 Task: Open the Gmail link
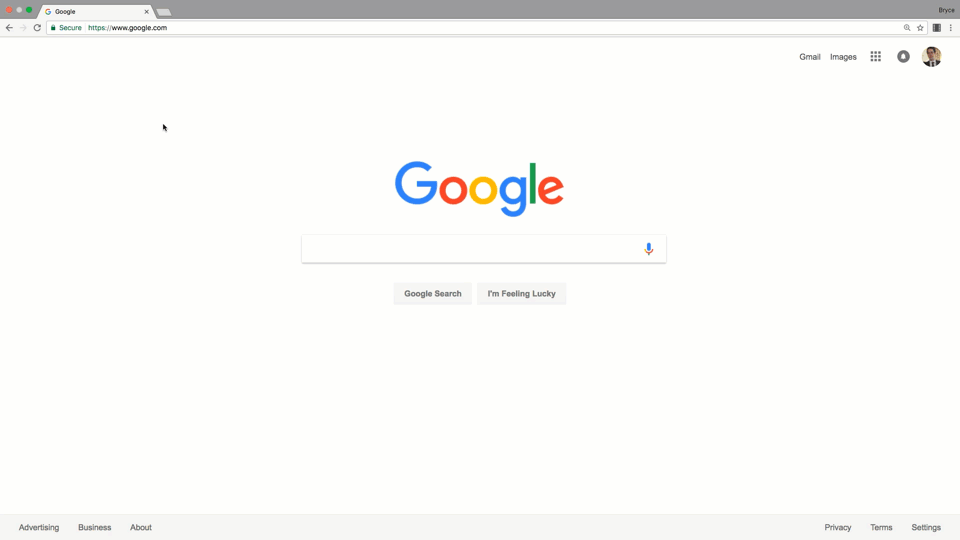click(x=809, y=57)
